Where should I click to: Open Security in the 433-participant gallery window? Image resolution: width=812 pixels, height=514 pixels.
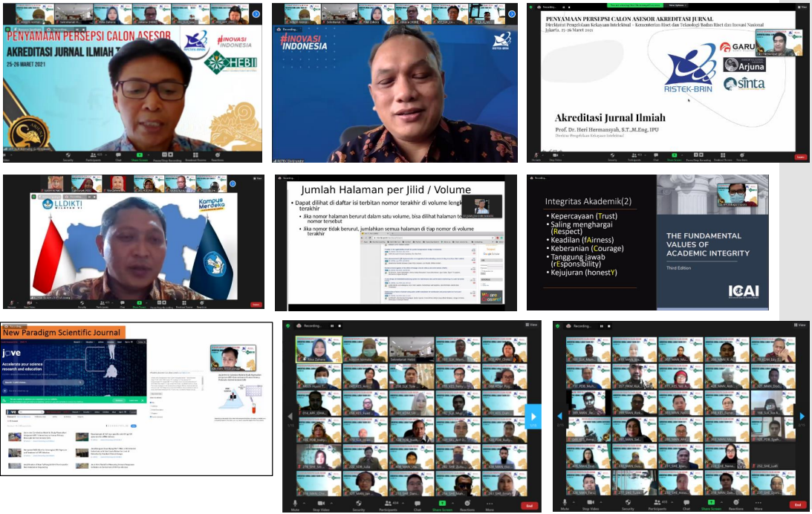(628, 504)
